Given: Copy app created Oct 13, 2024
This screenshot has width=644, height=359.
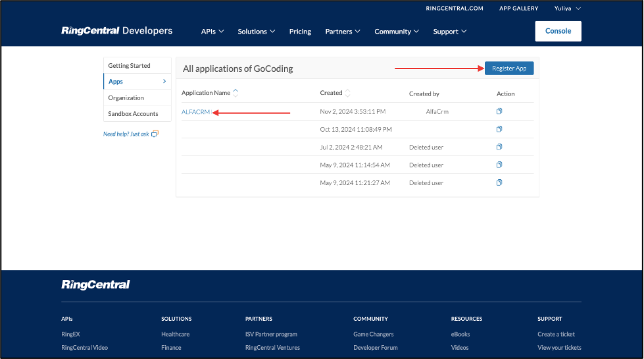Looking at the screenshot, I should click(499, 129).
